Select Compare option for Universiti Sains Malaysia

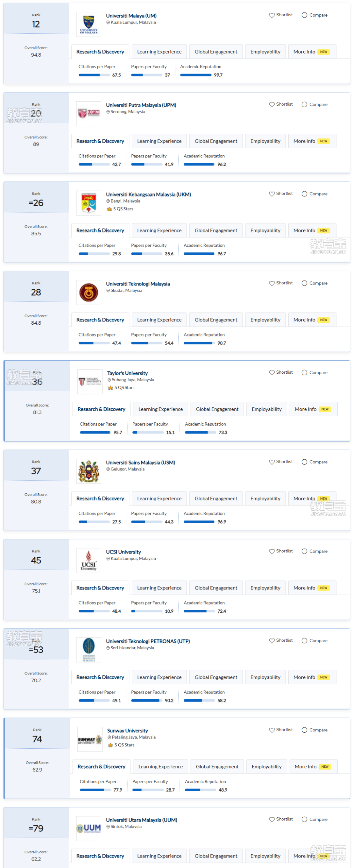(314, 462)
